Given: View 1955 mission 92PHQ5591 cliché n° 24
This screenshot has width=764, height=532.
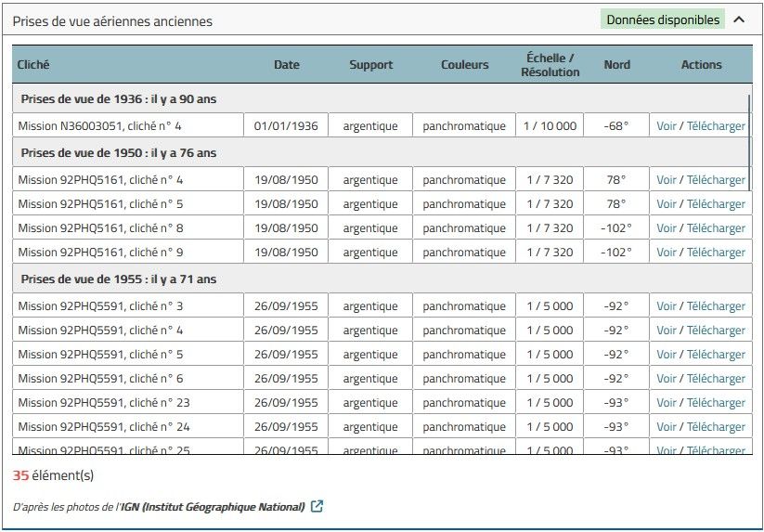Looking at the screenshot, I should 666,427.
